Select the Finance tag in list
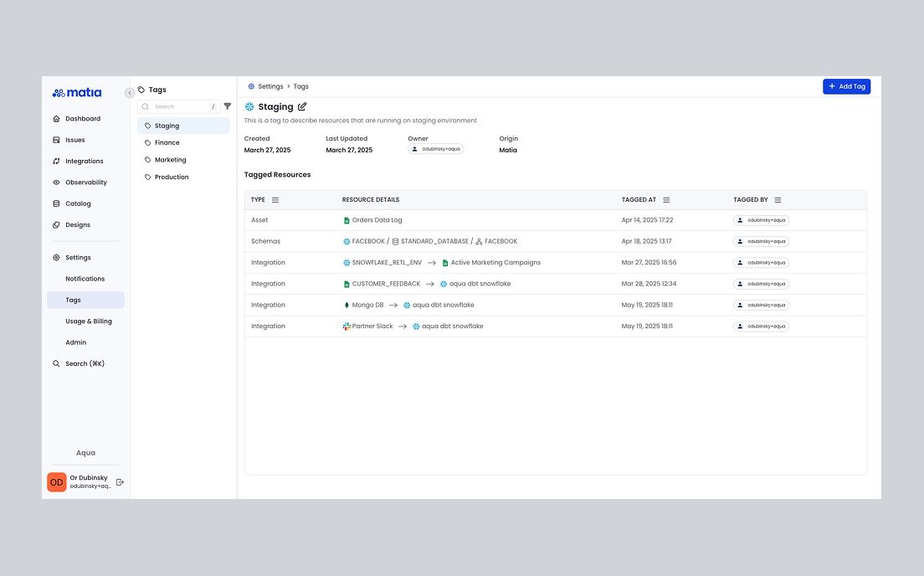924x576 pixels. coord(167,143)
